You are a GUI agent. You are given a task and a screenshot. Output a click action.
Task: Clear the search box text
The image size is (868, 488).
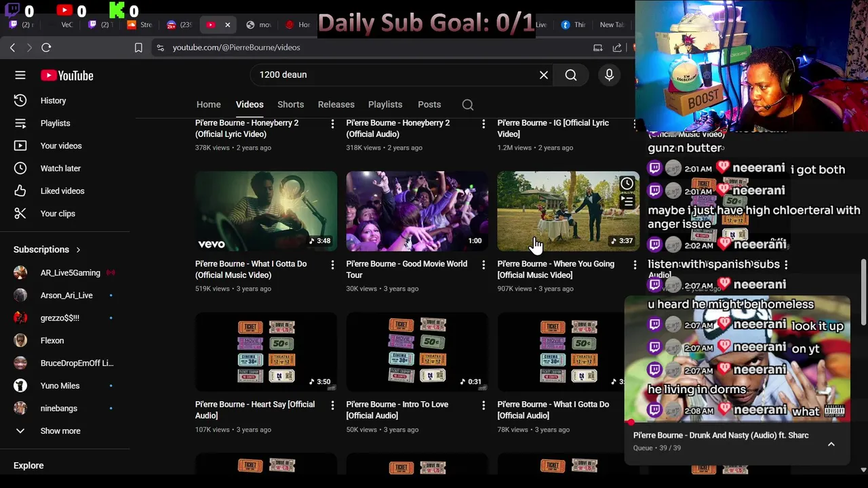pyautogui.click(x=543, y=75)
